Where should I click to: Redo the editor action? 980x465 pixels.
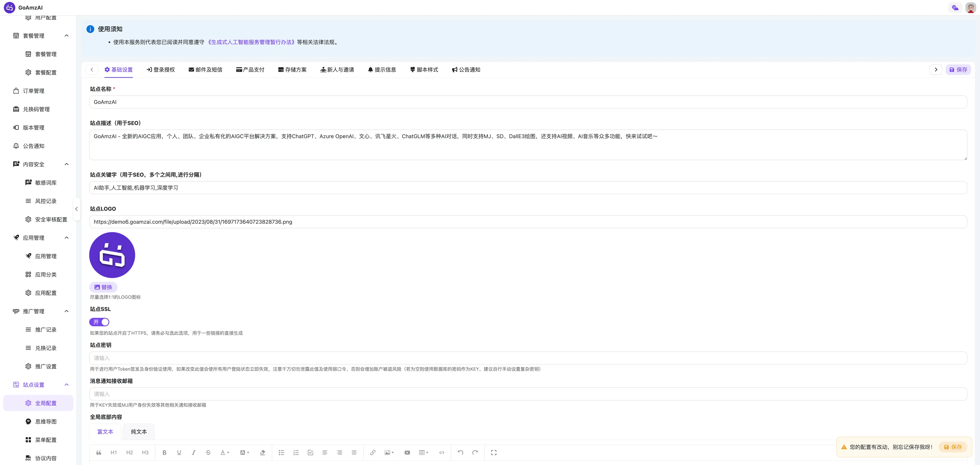click(x=475, y=452)
